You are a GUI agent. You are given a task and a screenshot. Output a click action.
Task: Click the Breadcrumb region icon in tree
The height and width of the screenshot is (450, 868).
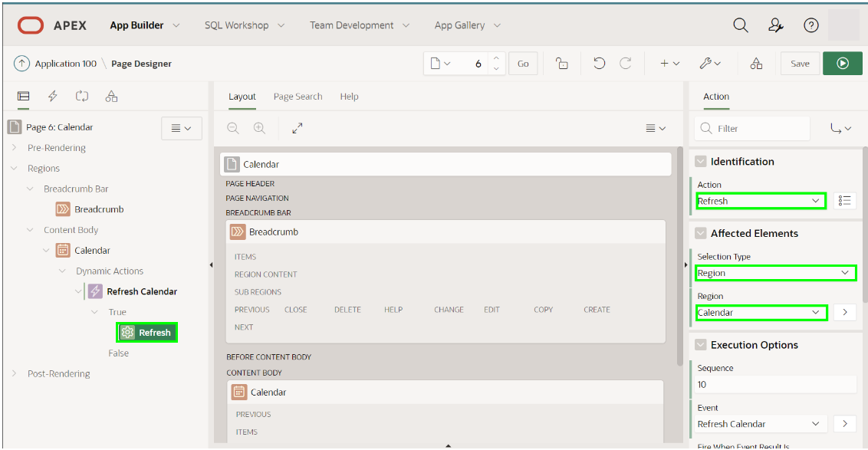point(63,209)
